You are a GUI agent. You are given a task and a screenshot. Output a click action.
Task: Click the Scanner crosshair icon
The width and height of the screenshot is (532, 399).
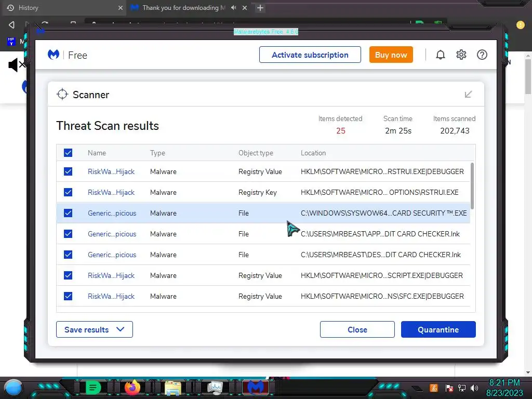point(62,95)
